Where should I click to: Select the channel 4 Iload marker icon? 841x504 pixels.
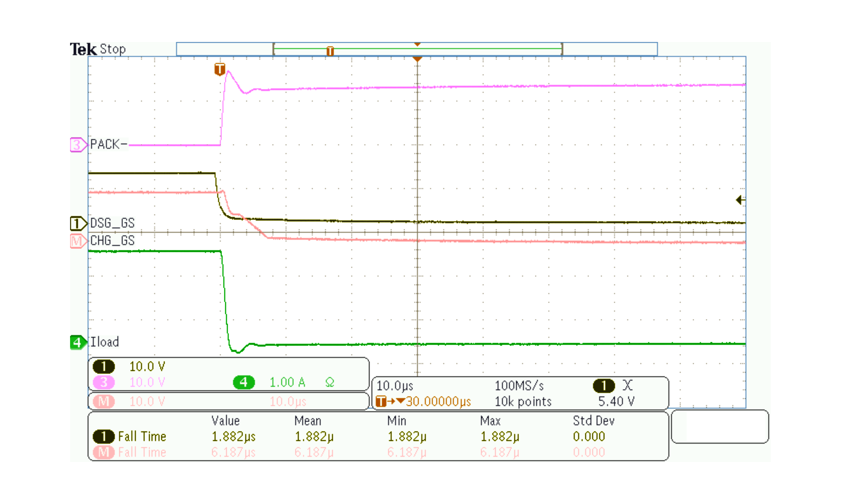(78, 342)
